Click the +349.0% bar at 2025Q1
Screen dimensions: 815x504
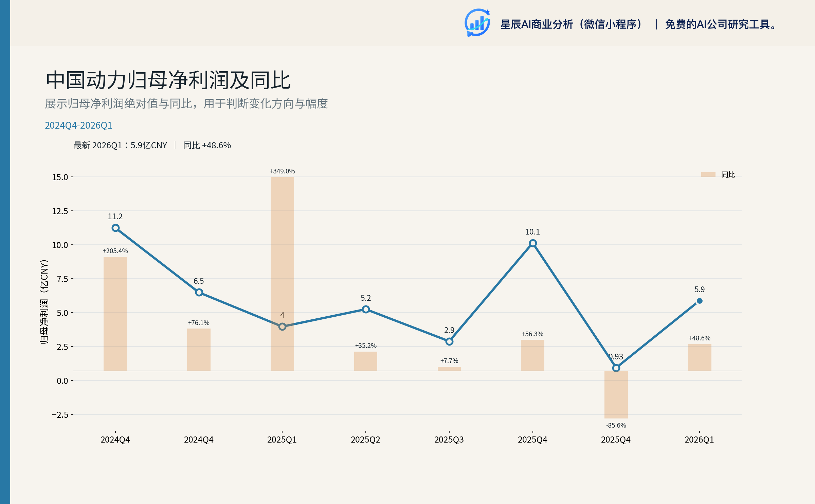pyautogui.click(x=282, y=274)
